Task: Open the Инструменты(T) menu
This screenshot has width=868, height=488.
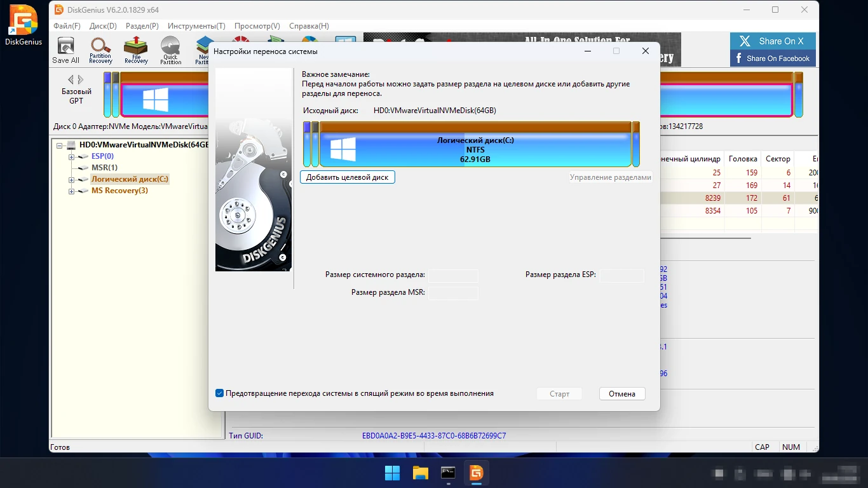Action: pos(196,26)
